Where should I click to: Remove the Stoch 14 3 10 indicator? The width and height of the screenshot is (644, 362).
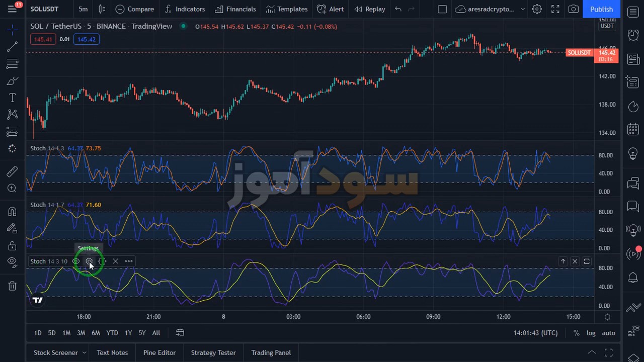(x=115, y=261)
